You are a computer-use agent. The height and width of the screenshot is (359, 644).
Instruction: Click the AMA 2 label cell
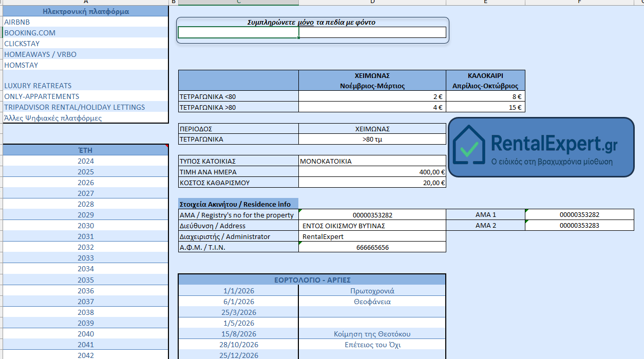pyautogui.click(x=485, y=225)
